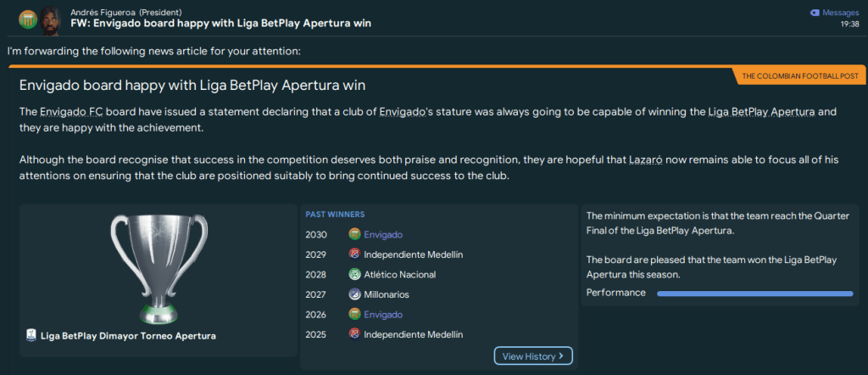
Task: Select 2030 Envigado in past winners
Action: (383, 234)
